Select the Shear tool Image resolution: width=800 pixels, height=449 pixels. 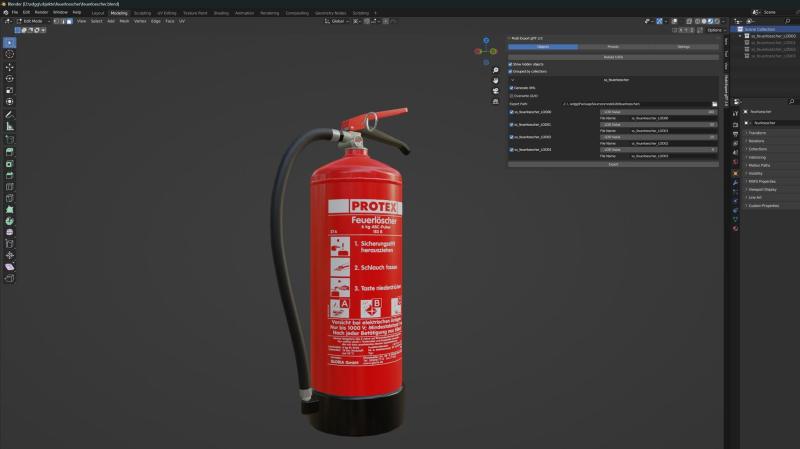click(10, 267)
